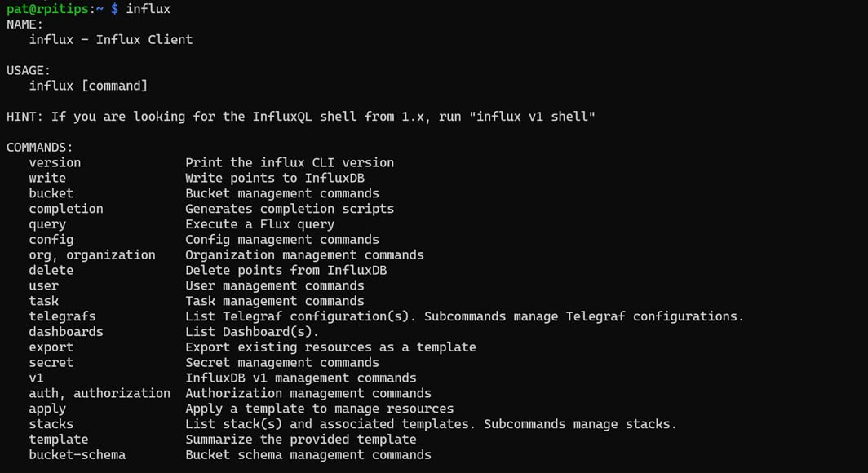This screenshot has width=868, height=473.
Task: Click the HINT line about InfluxQL shell
Action: (300, 117)
